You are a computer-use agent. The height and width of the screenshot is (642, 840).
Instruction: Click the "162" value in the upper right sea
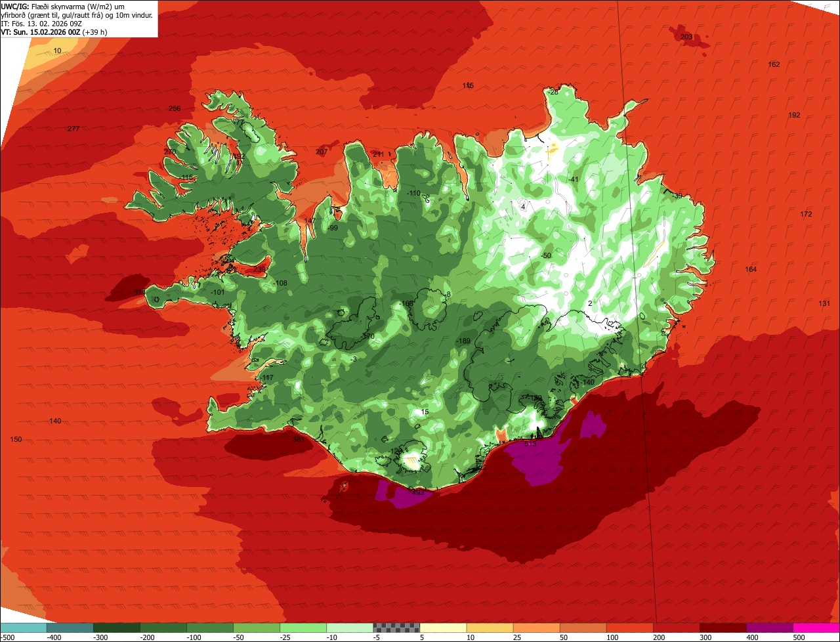click(774, 64)
